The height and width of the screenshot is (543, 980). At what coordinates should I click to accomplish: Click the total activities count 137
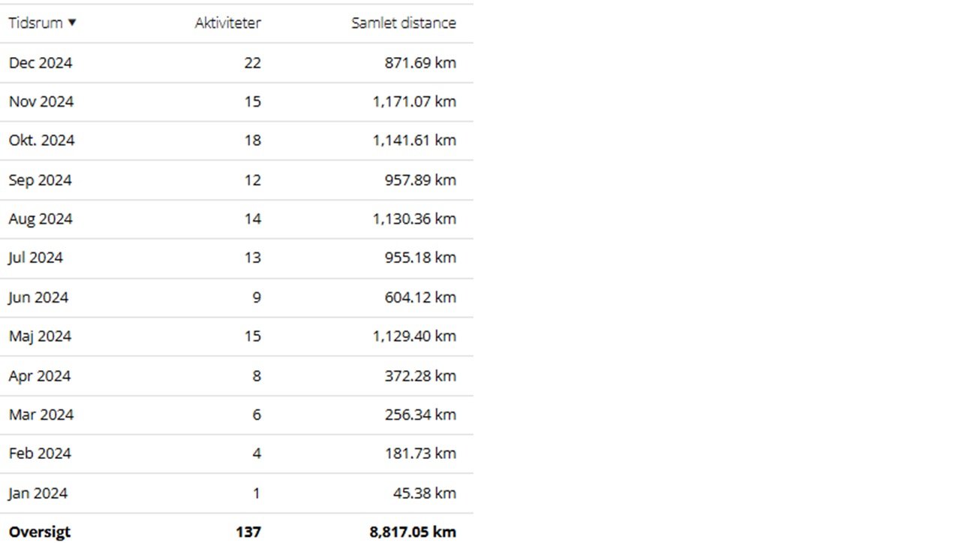(248, 532)
